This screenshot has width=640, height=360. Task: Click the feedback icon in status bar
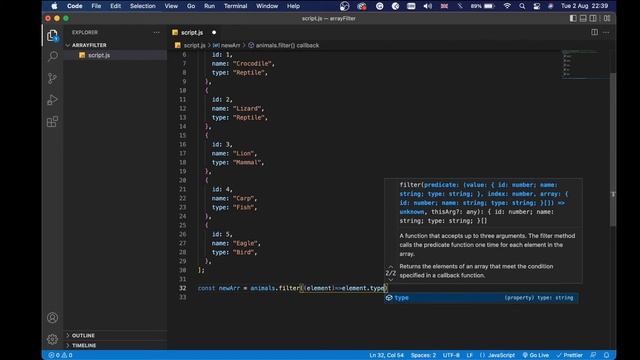tap(593, 355)
